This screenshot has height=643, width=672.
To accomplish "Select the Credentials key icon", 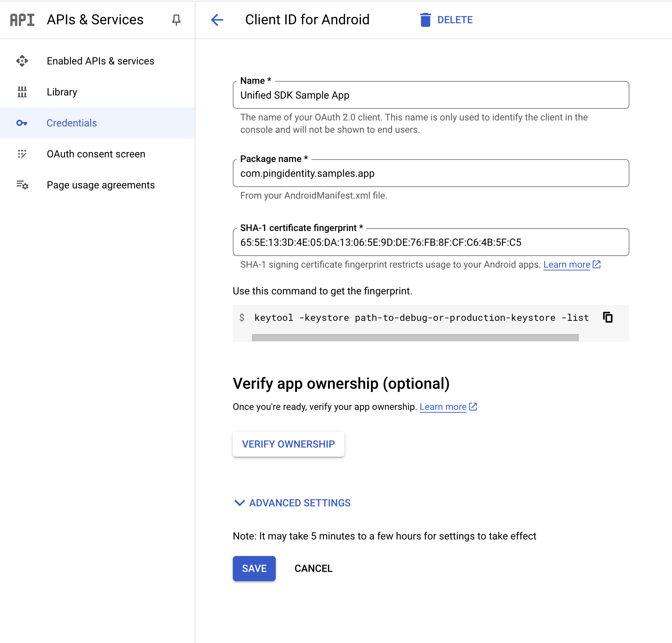I will click(x=22, y=123).
